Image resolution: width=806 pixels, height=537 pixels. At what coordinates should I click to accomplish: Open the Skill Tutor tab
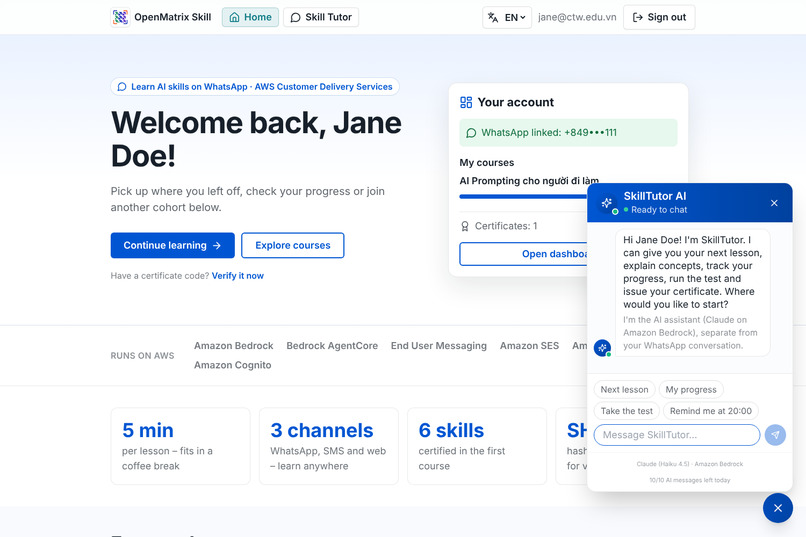point(321,17)
